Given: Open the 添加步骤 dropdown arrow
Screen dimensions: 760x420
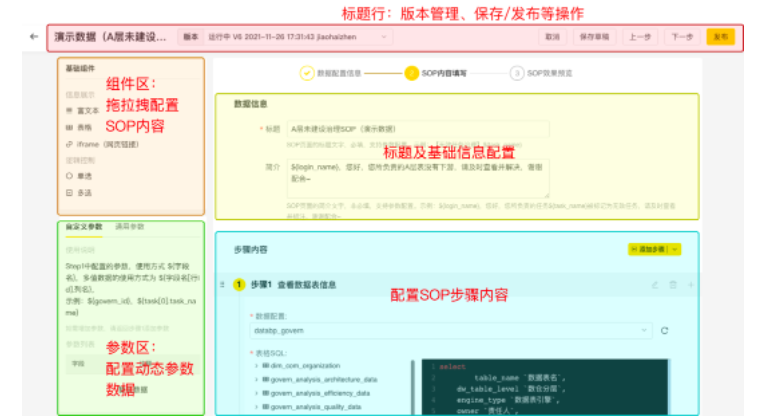Looking at the screenshot, I should tap(675, 249).
